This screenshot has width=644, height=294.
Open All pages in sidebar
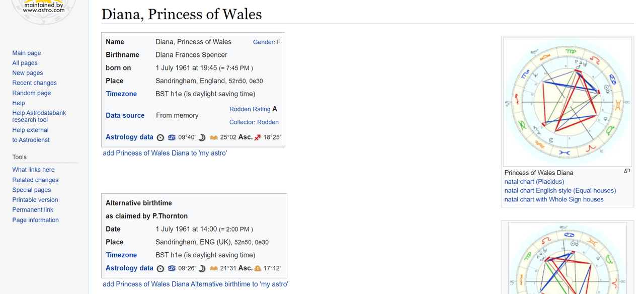pyautogui.click(x=25, y=63)
